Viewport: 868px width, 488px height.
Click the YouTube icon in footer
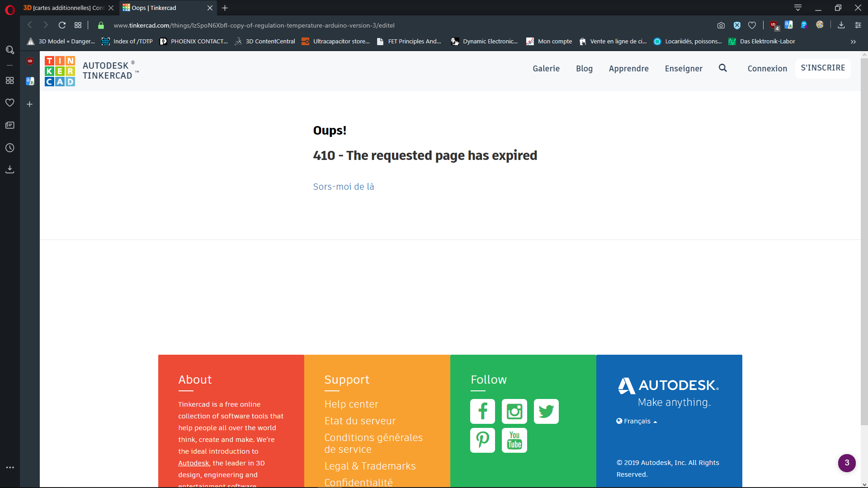[x=514, y=440]
